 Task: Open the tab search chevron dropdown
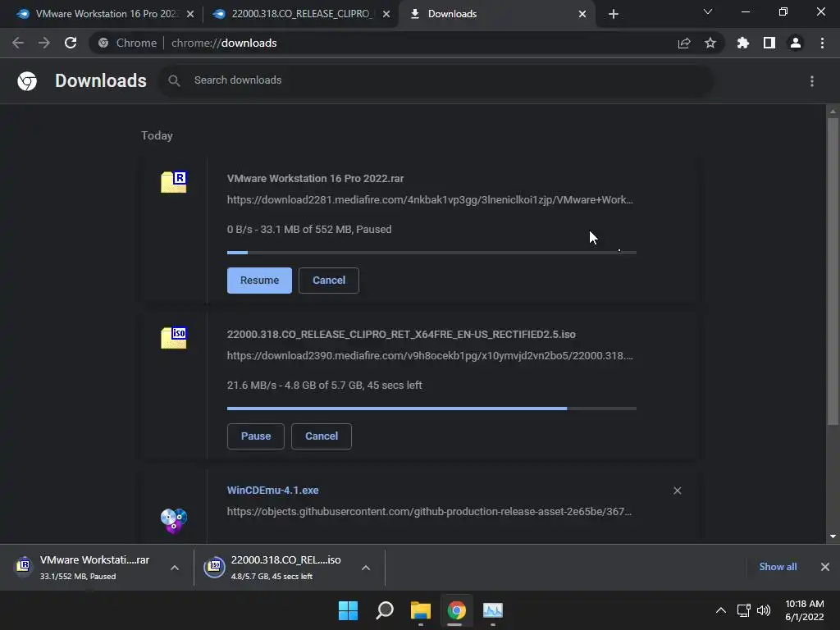708,11
